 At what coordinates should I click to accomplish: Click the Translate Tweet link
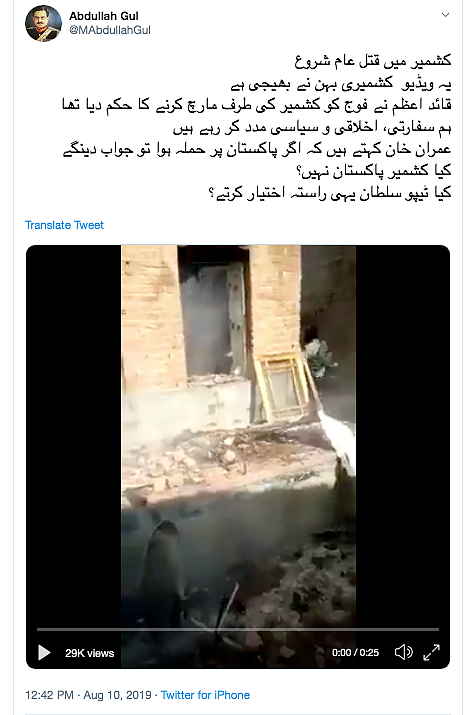pyautogui.click(x=64, y=225)
